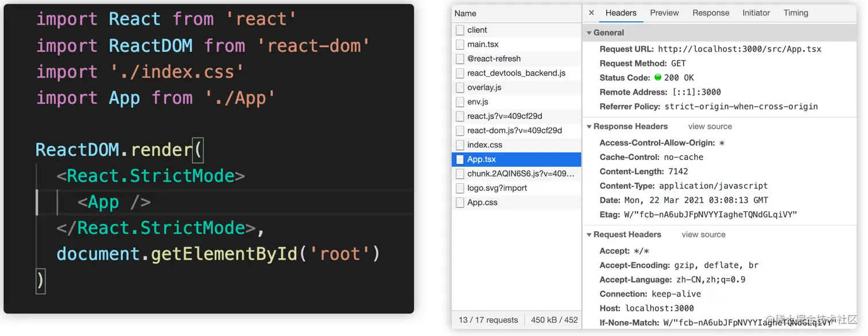The image size is (868, 336).
Task: Open the Timing tab
Action: (796, 13)
